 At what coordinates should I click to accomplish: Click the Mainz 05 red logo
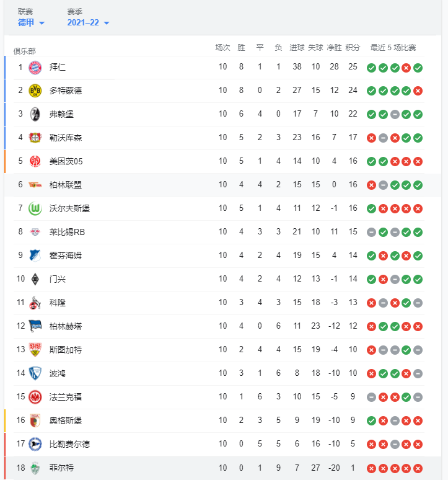coord(35,161)
